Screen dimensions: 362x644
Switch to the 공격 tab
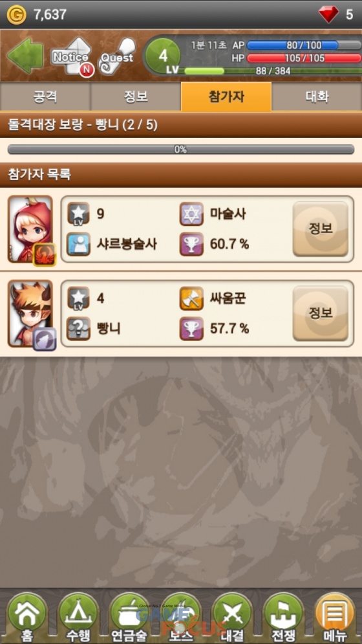click(45, 97)
